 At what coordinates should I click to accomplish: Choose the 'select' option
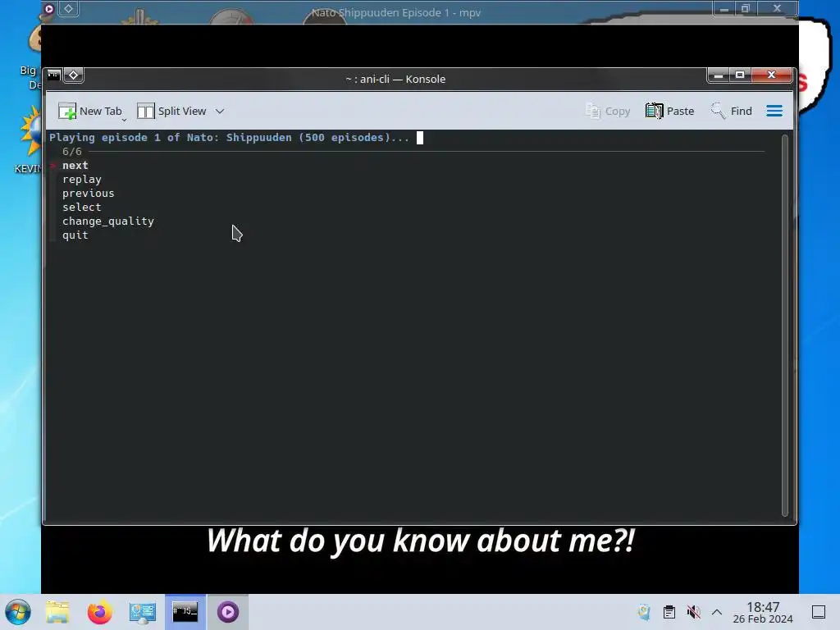pyautogui.click(x=82, y=208)
